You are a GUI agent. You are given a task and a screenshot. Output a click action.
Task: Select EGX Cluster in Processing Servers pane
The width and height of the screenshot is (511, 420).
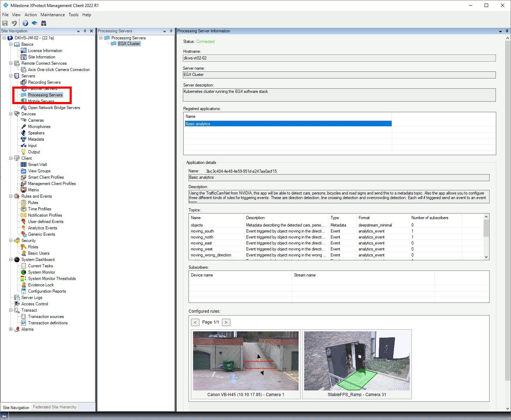[x=129, y=43]
